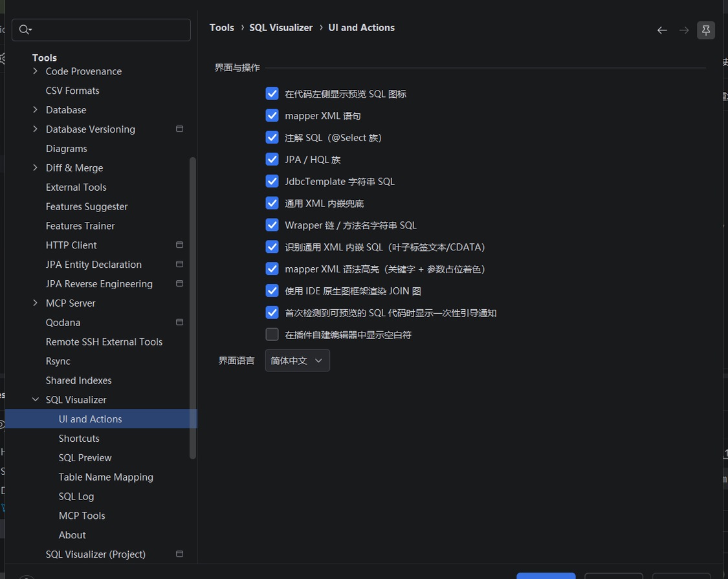Screen dimensions: 728x579
Task: Go back with the left arrow
Action: pos(662,30)
